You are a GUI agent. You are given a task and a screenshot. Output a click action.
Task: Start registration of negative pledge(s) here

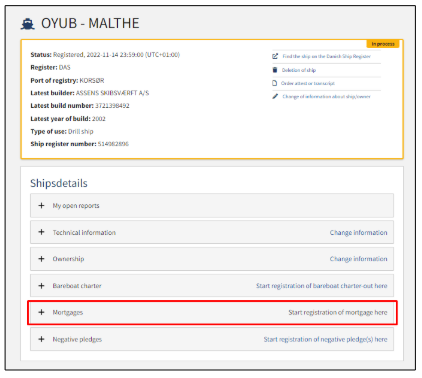tap(325, 339)
